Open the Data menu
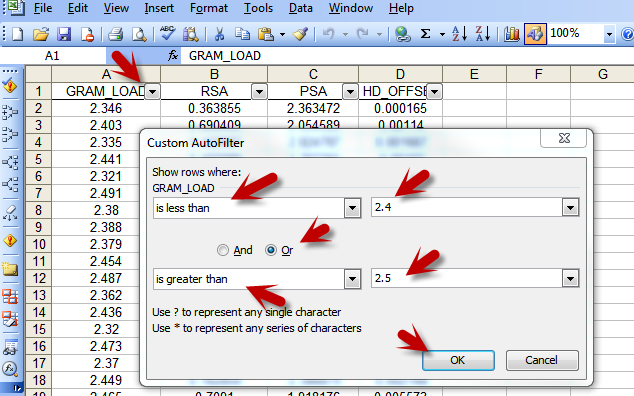634x396 pixels. (300, 8)
